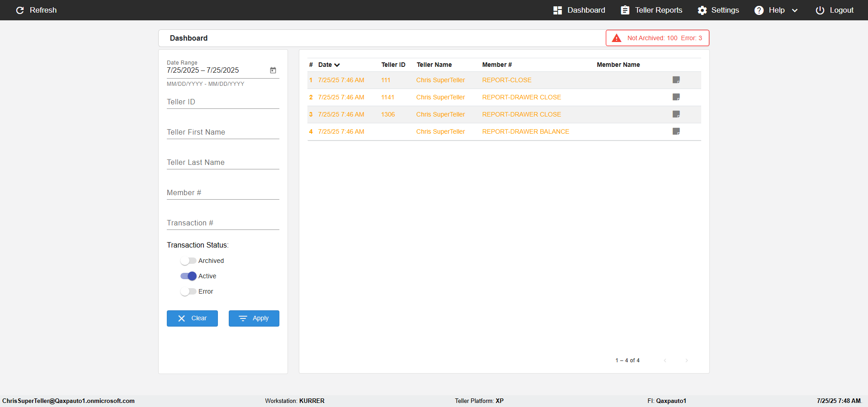Click the Help question mark icon
The height and width of the screenshot is (407, 868).
(x=759, y=10)
